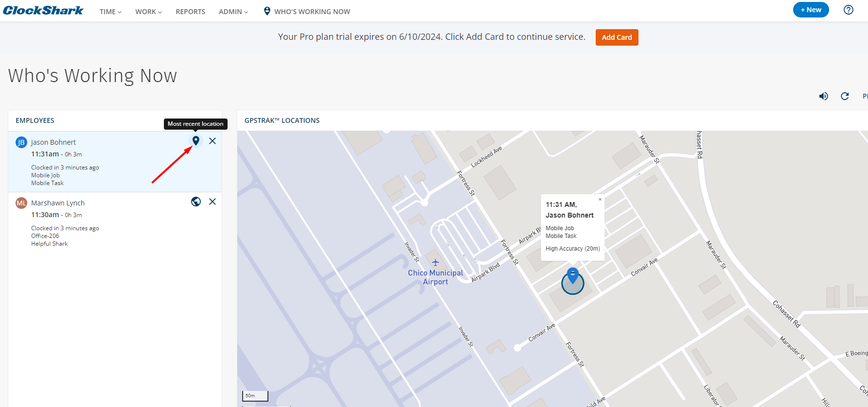Open the WORK dropdown menu
This screenshot has height=407, width=868.
148,12
